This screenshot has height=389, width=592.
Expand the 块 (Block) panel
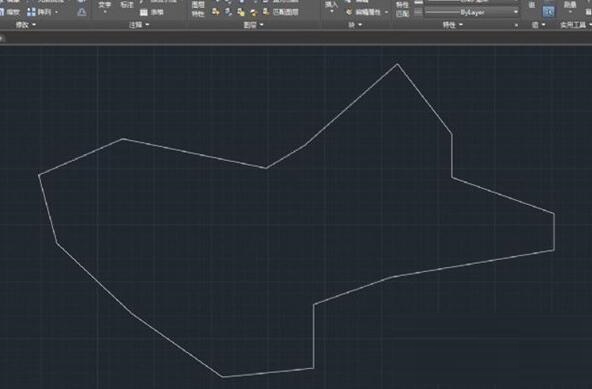[x=355, y=25]
